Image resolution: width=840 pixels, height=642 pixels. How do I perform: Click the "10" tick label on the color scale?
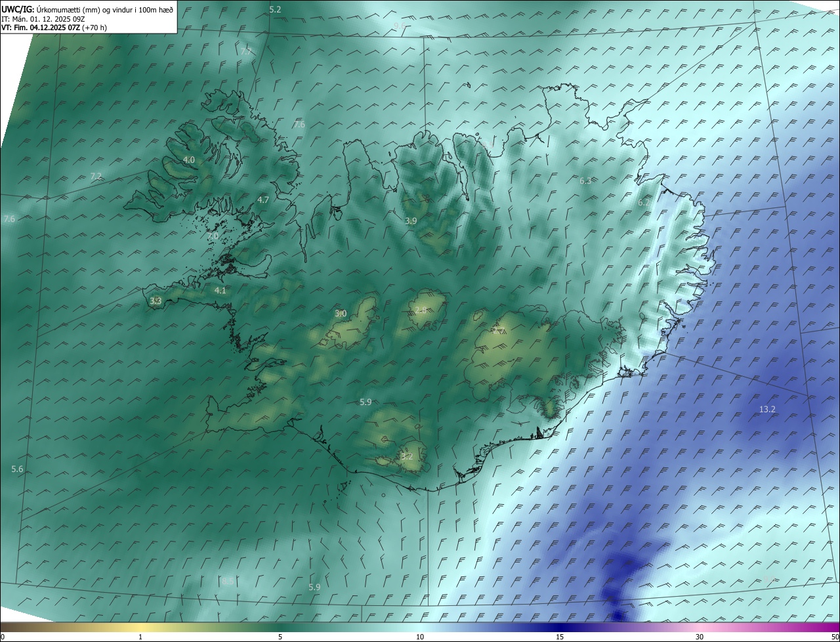point(420,637)
